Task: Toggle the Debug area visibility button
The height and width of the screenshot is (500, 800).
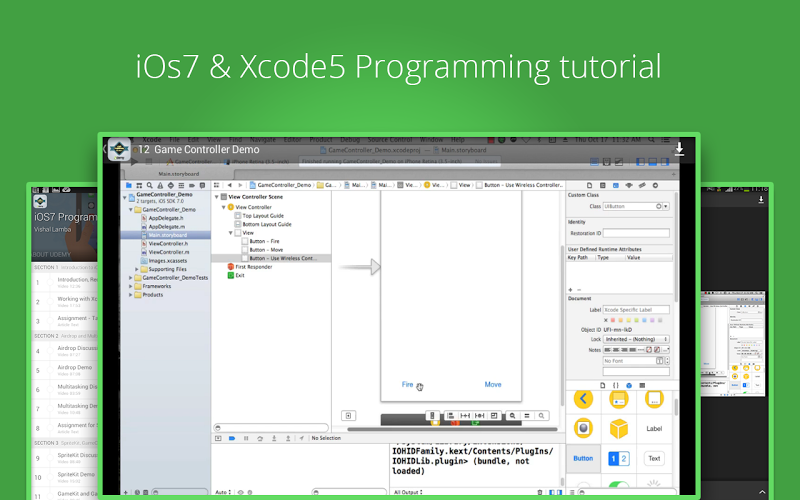Action: coord(653,162)
